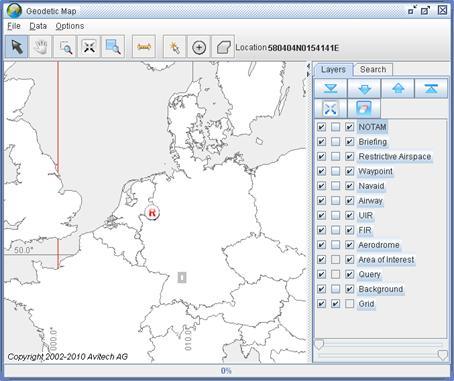The image size is (454, 381).
Task: Select the ruler measure distance tool
Action: click(144, 47)
